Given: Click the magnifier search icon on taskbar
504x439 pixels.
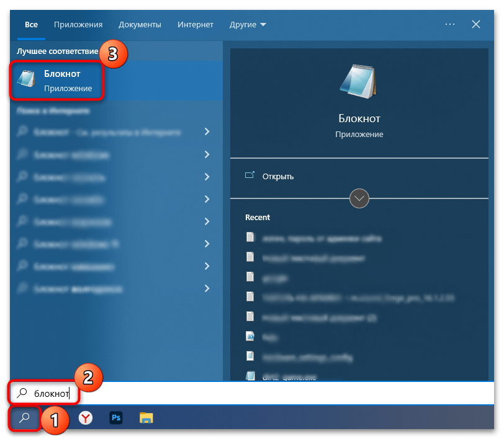Looking at the screenshot, I should [x=25, y=419].
